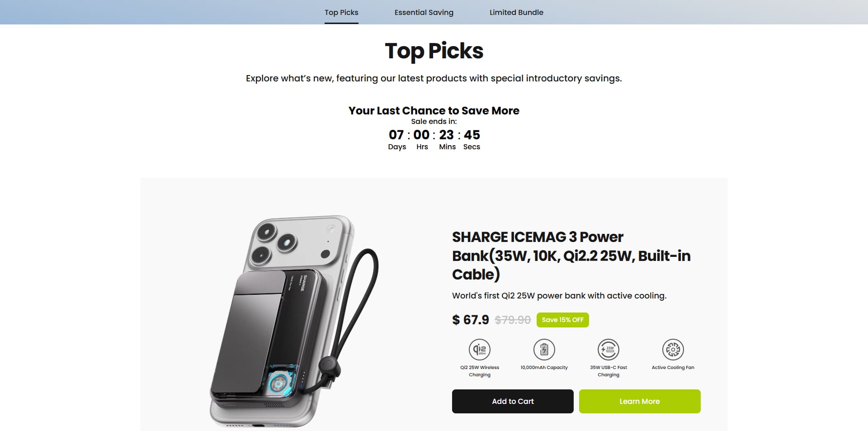Click the Active Cooling Fan icon
Viewport: 868px width, 431px height.
coord(673,350)
